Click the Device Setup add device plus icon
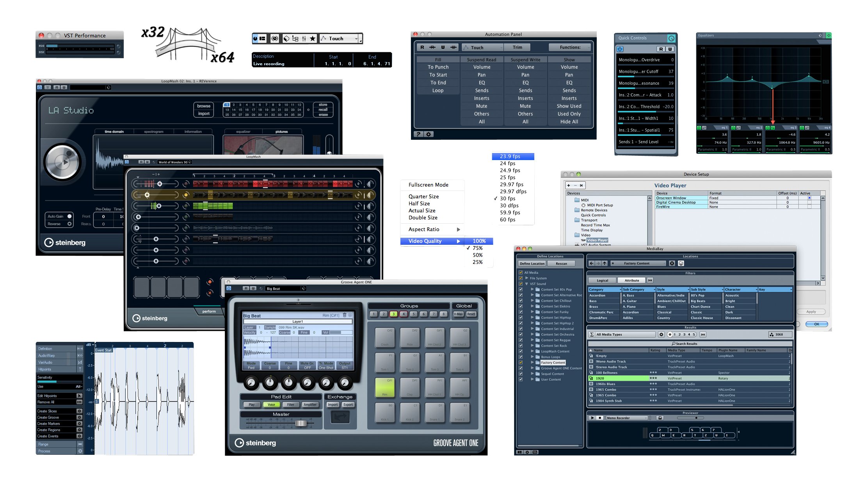 (x=569, y=185)
